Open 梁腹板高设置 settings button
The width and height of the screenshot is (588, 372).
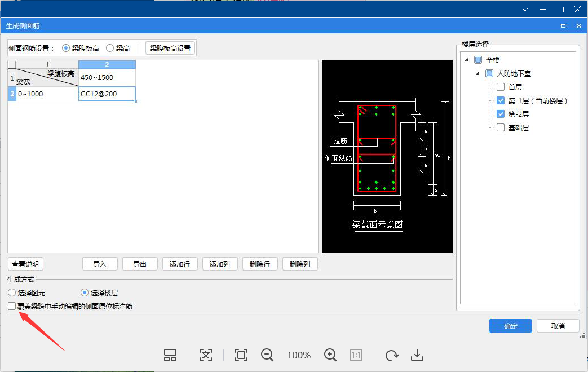pos(170,48)
